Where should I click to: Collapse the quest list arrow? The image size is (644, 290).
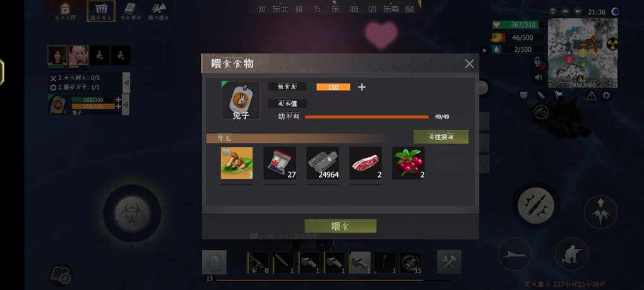(x=126, y=83)
